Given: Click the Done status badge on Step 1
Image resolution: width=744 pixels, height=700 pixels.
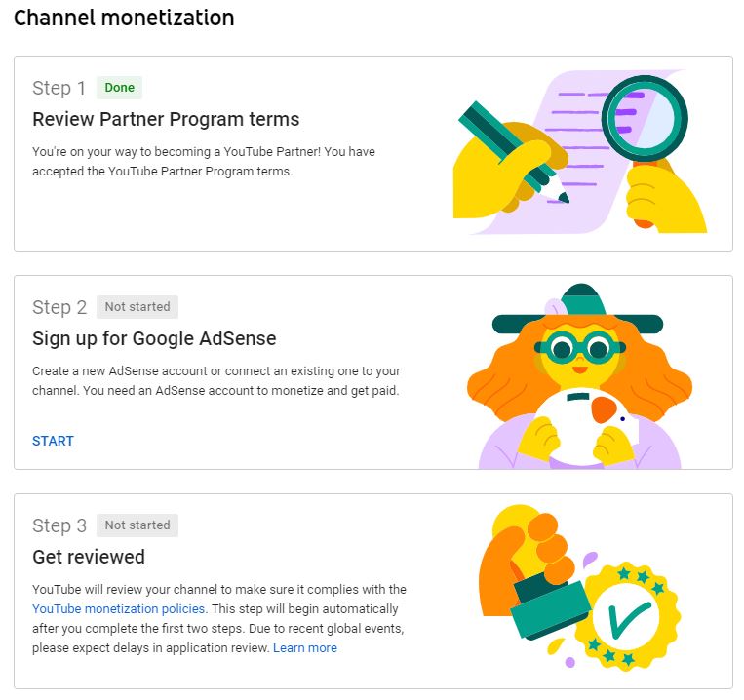Looking at the screenshot, I should [119, 88].
